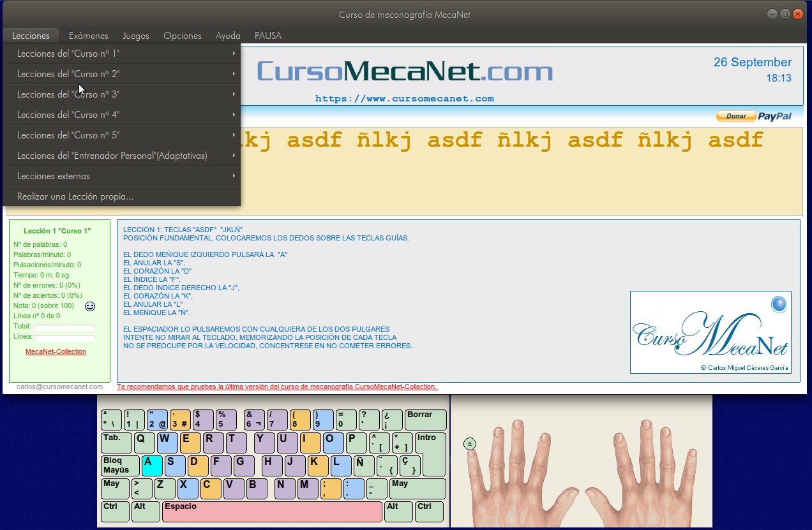812x530 pixels.
Task: Click the CursoMecaNet logo image
Action: [x=710, y=332]
